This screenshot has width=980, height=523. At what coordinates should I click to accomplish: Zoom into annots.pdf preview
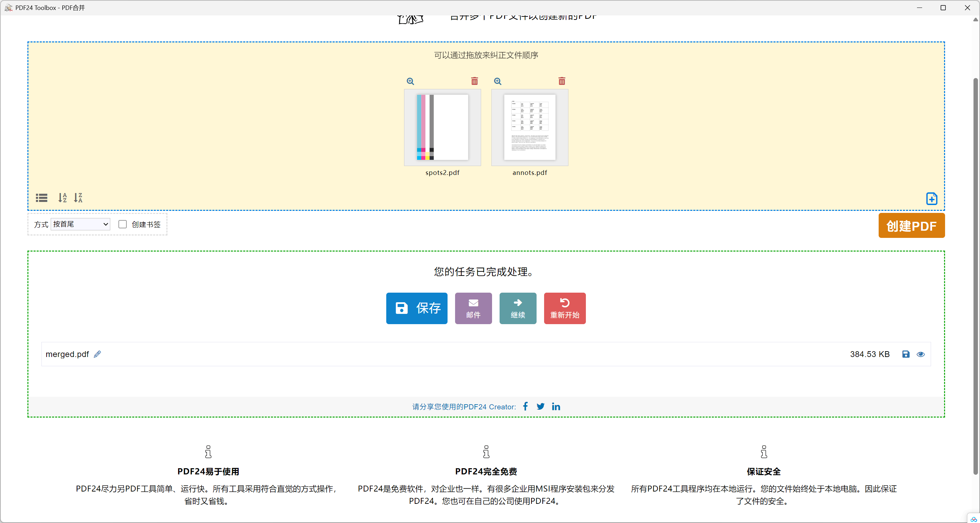pyautogui.click(x=498, y=81)
